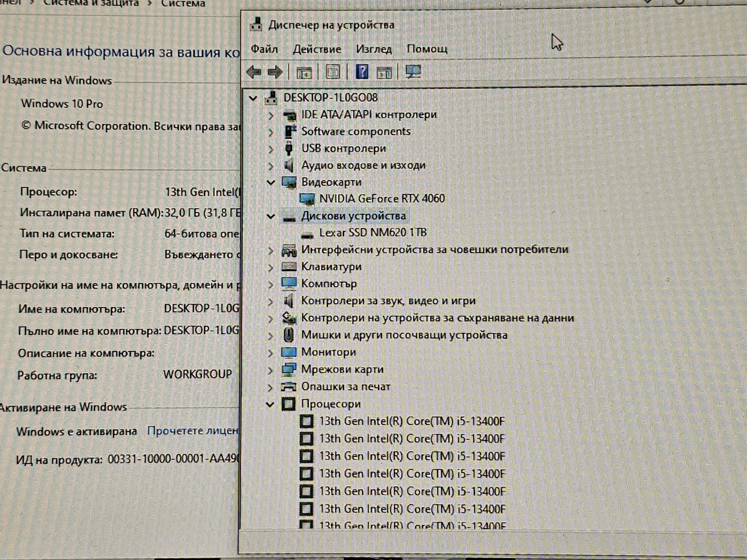747x560 pixels.
Task: Select the NVIDIA GeForce RTX 4060 entry
Action: (x=382, y=199)
